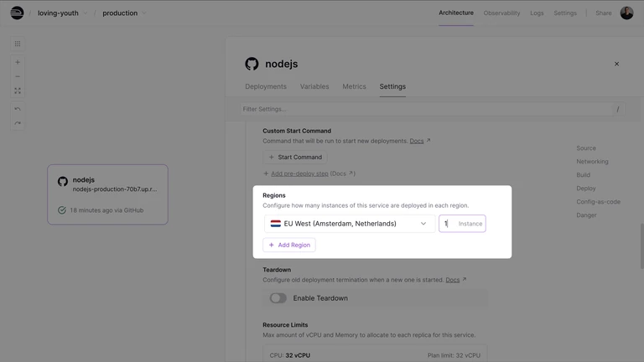Open the EU West region dropdown
The height and width of the screenshot is (362, 644).
coord(350,224)
